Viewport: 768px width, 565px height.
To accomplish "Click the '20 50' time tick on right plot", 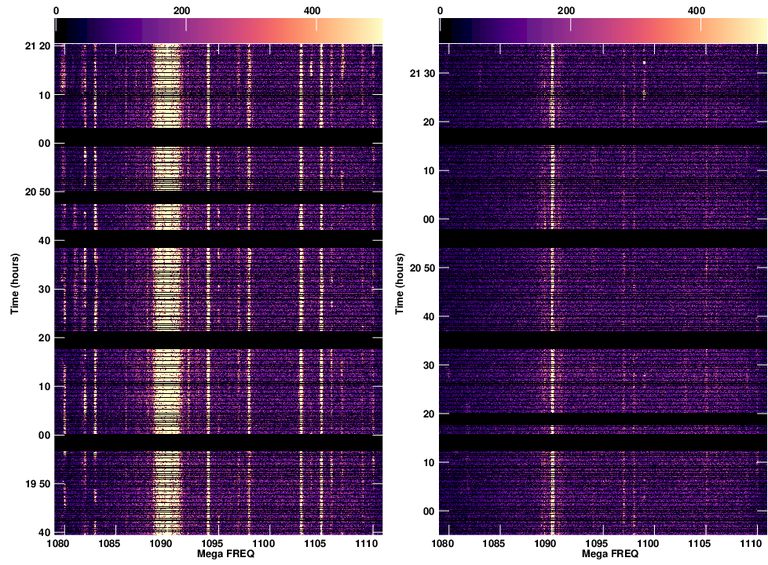I will 422,268.
